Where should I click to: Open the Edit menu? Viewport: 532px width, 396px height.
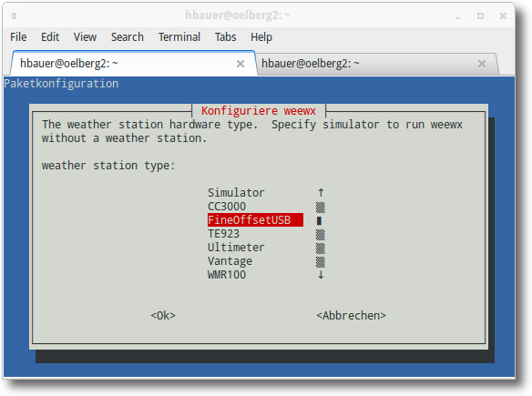[50, 36]
